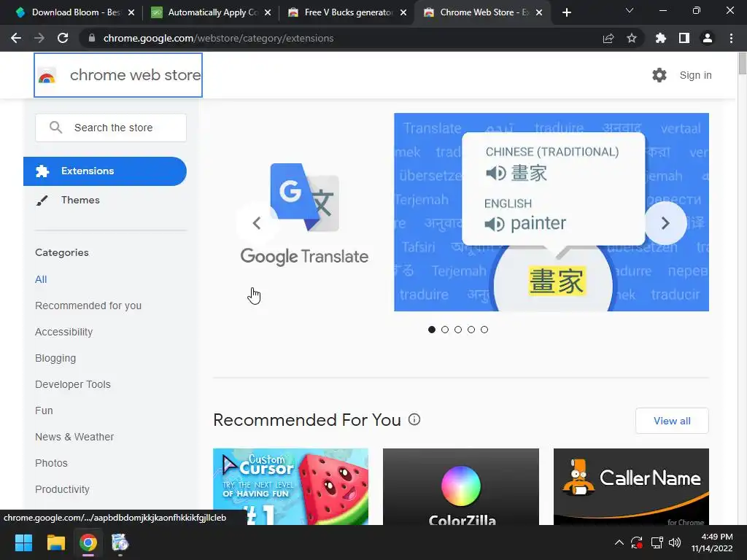This screenshot has width=747, height=560.
Task: Open the ColorZilla extension card
Action: tap(461, 486)
